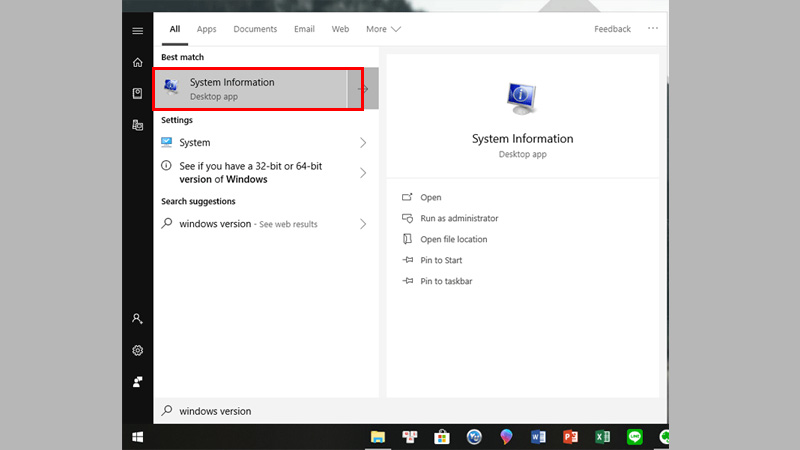Open the three-dots options menu
The height and width of the screenshot is (450, 800).
point(653,29)
